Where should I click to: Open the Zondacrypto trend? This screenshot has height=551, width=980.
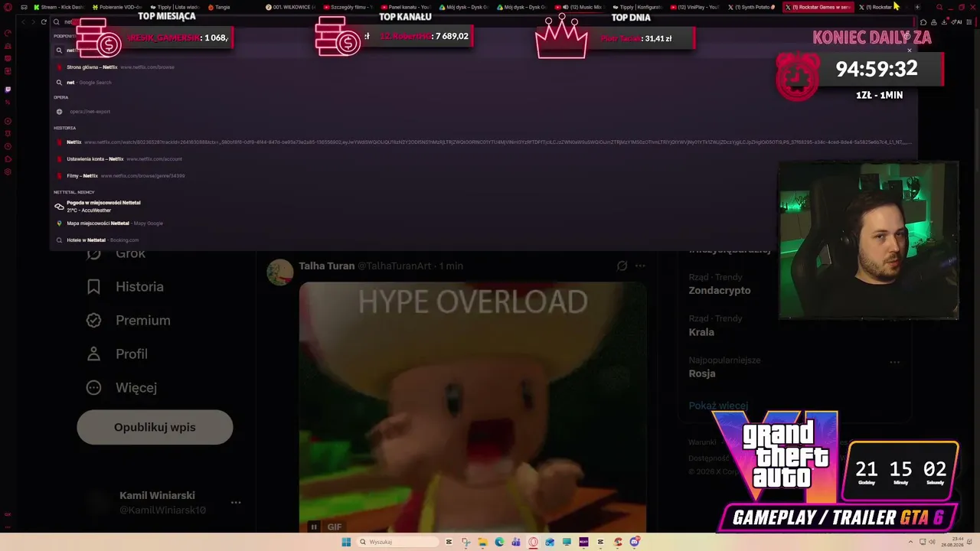pos(720,290)
